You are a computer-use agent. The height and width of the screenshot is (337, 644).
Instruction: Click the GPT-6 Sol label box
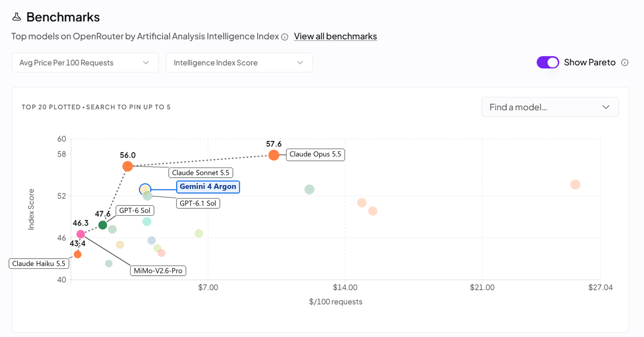(x=135, y=210)
